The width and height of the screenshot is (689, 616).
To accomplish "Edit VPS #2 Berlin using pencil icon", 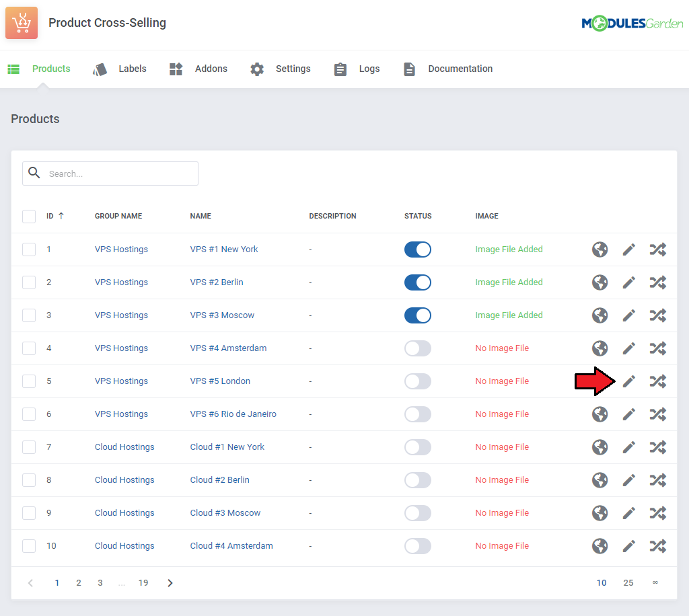I will [629, 282].
